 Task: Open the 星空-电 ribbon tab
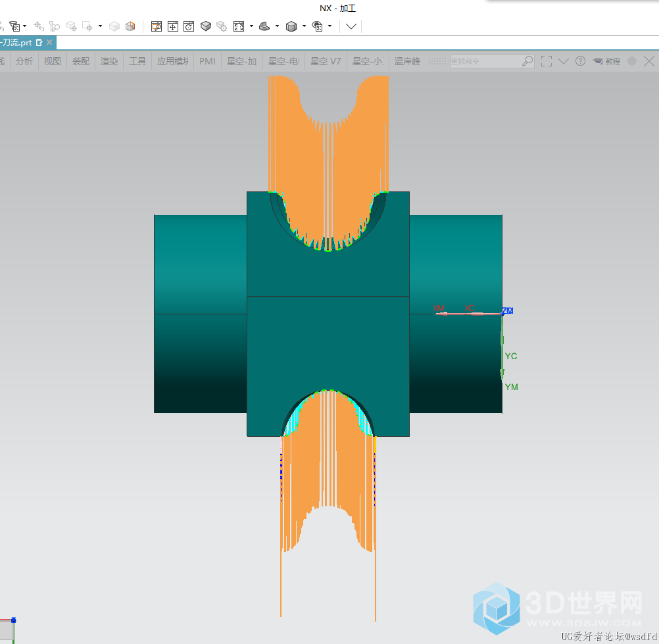coord(283,61)
